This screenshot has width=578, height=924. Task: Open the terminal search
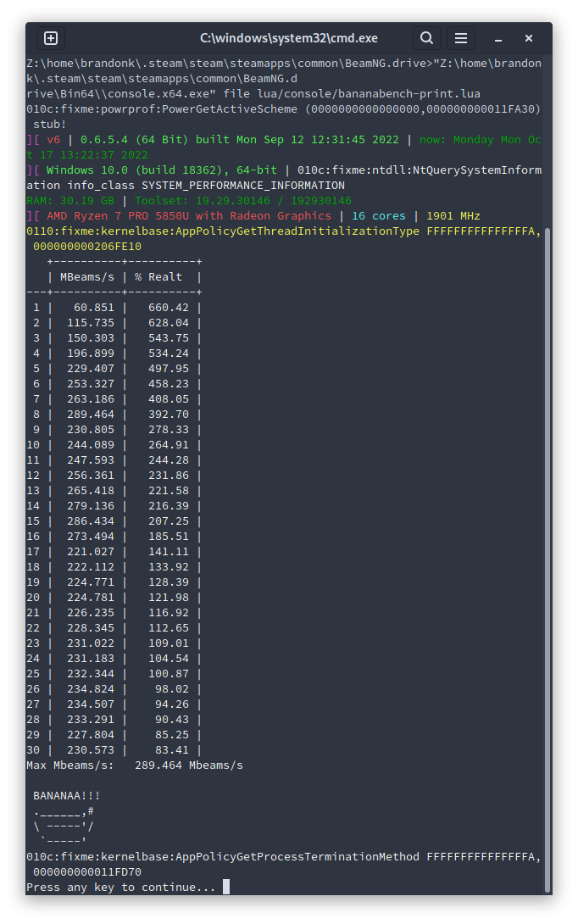coord(426,38)
